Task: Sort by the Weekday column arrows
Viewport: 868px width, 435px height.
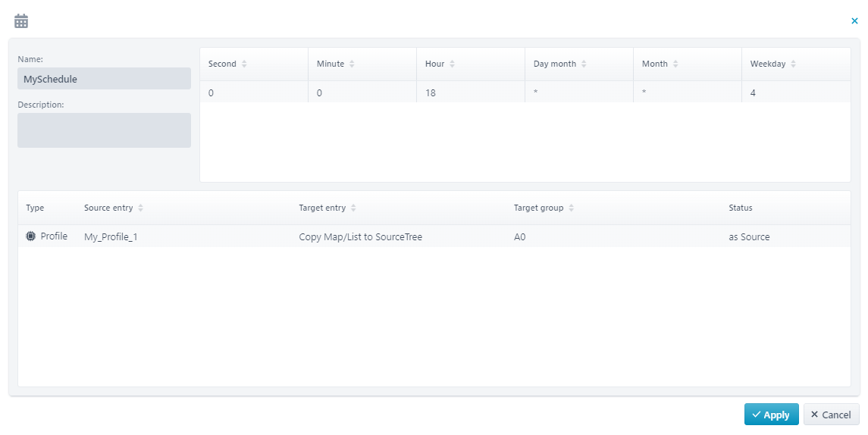Action: (793, 64)
